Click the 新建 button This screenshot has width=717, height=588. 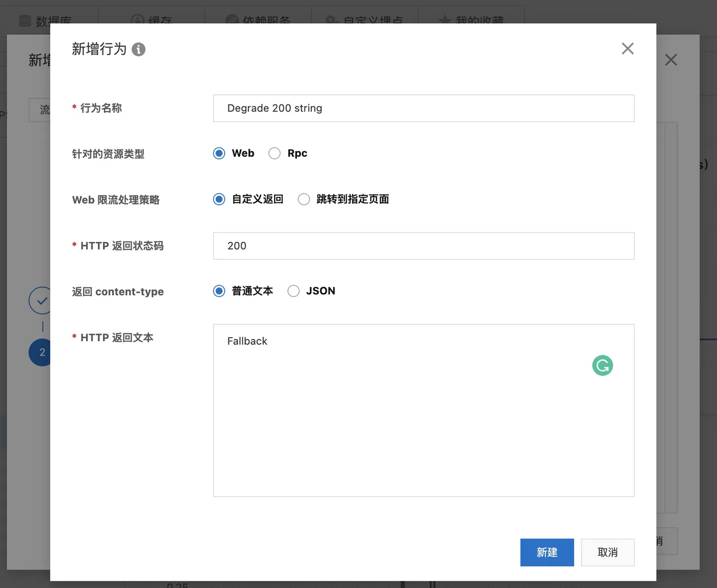pyautogui.click(x=547, y=552)
